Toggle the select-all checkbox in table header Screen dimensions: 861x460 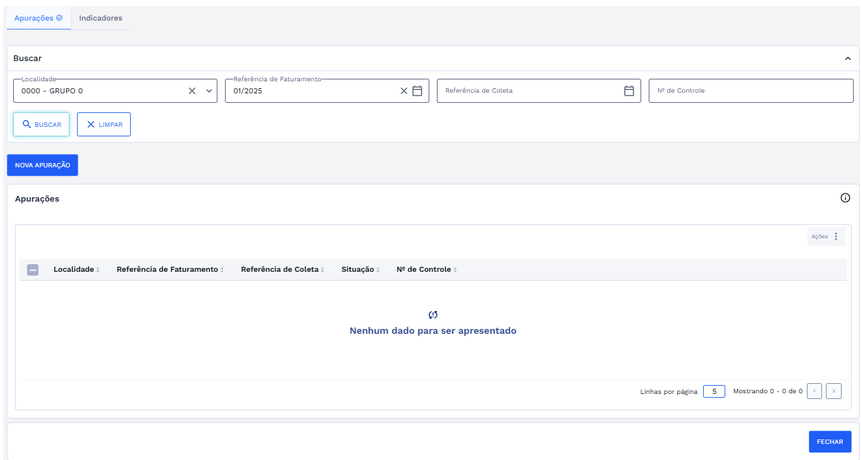pos(33,270)
